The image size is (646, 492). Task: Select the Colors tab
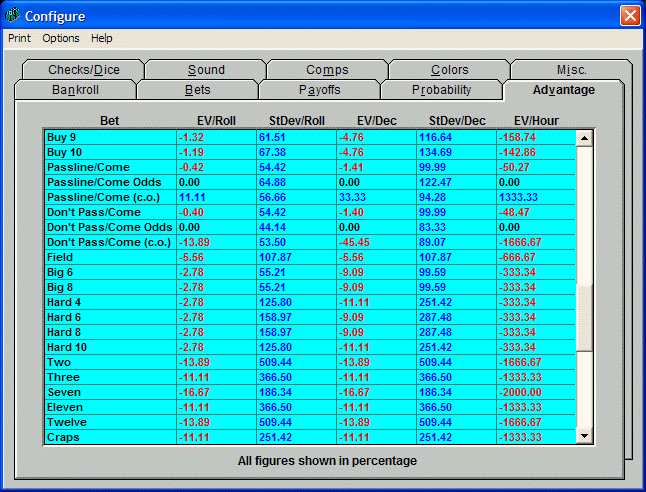pyautogui.click(x=449, y=70)
